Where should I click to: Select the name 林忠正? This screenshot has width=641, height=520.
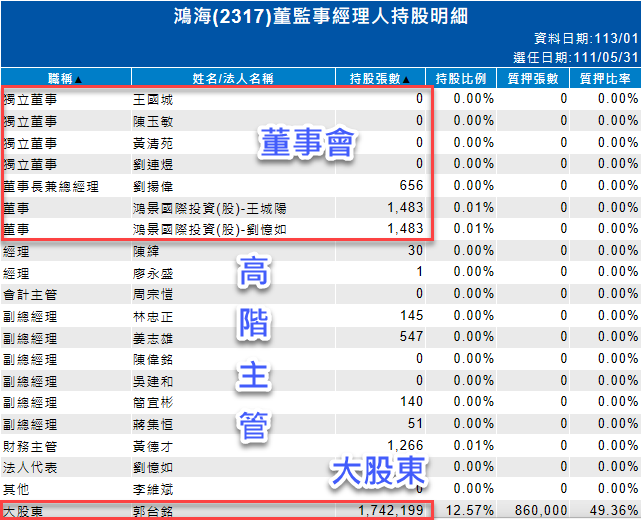pyautogui.click(x=153, y=316)
